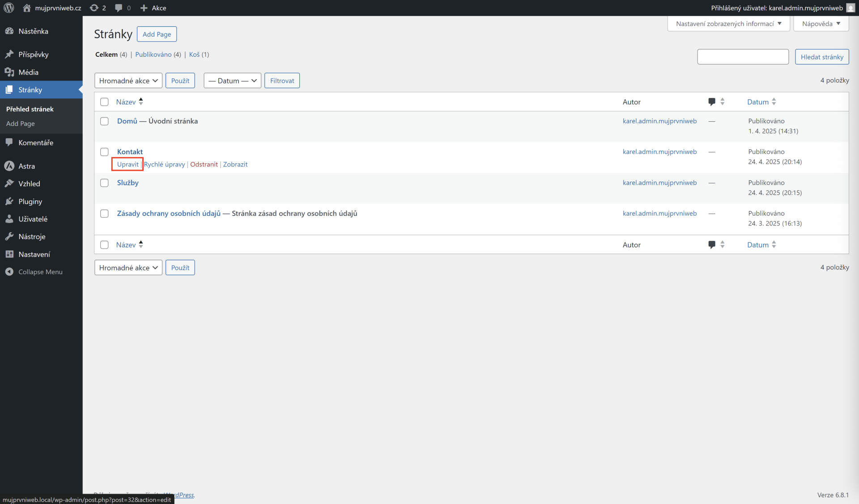Open top Hromadné akce dropdown
Screen dimensions: 859x504
click(128, 80)
